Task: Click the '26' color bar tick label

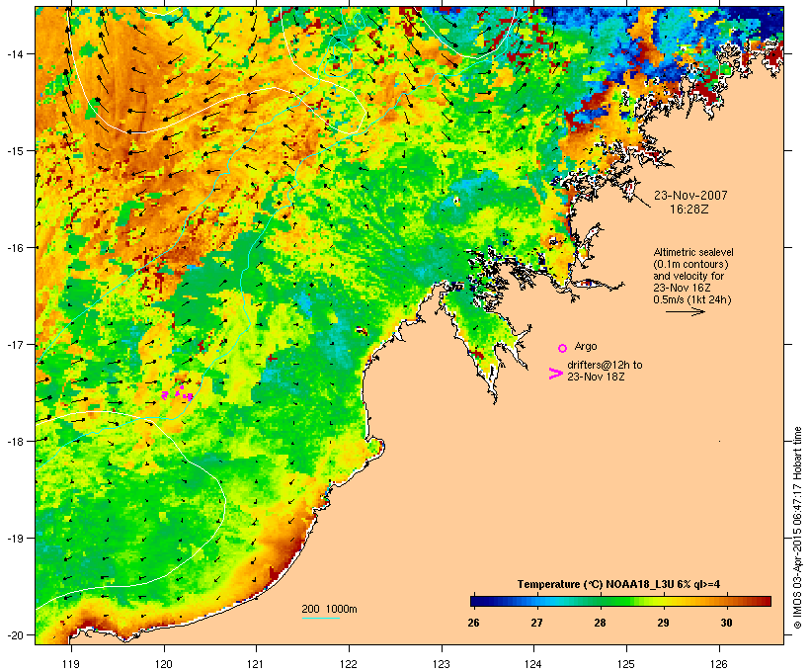Action: [x=474, y=623]
